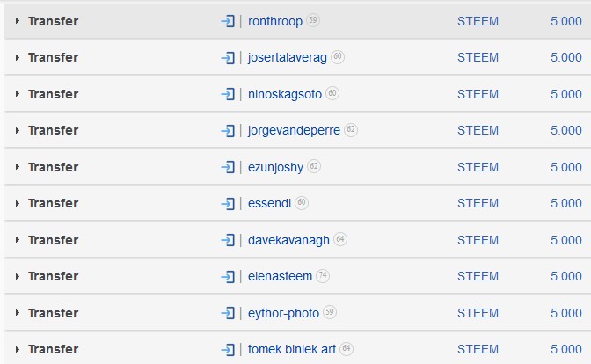This screenshot has width=591, height=364.
Task: Open the eythor-photo account link
Action: click(x=283, y=313)
